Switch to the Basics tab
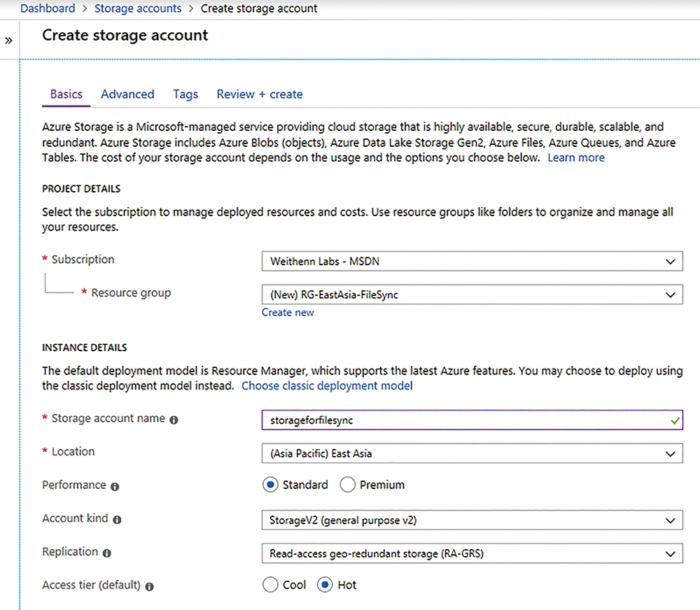 click(66, 94)
